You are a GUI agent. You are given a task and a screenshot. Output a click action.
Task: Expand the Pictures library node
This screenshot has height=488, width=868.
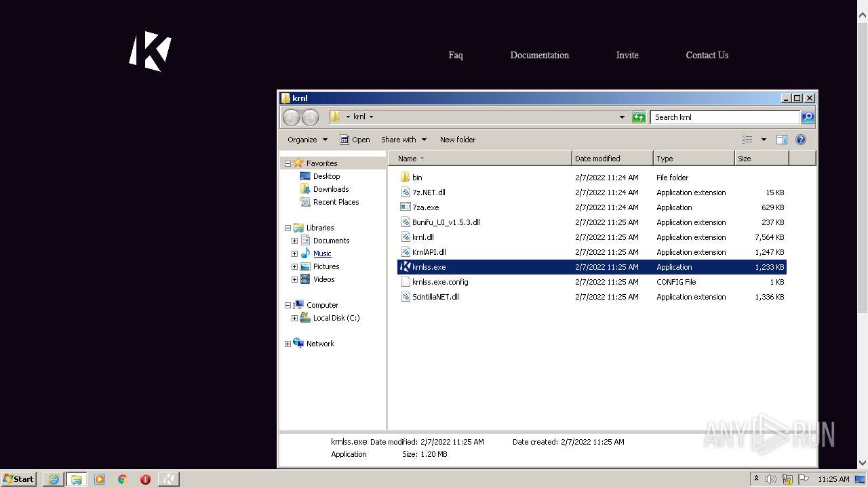pos(294,266)
